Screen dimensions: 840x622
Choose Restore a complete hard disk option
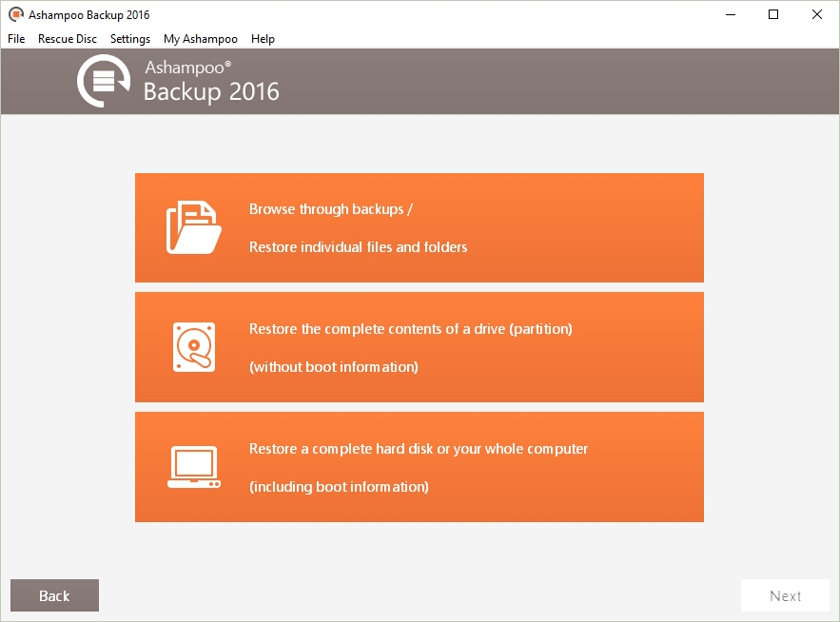click(x=420, y=467)
